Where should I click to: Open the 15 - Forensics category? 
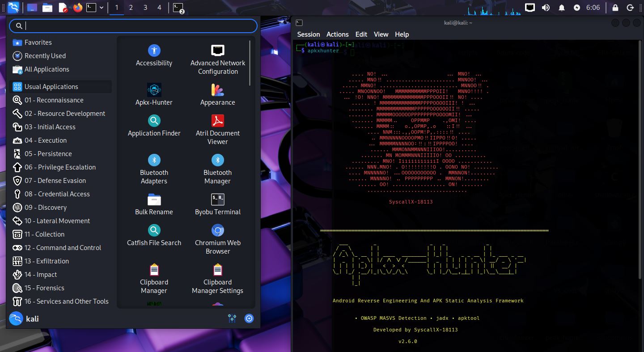(x=61, y=288)
